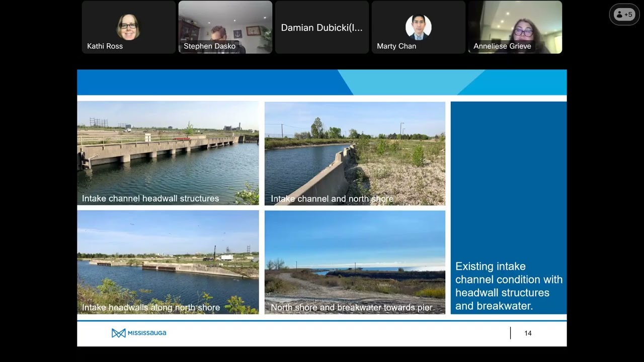Click 'Intake channel headwall structures' caption

[x=150, y=199]
